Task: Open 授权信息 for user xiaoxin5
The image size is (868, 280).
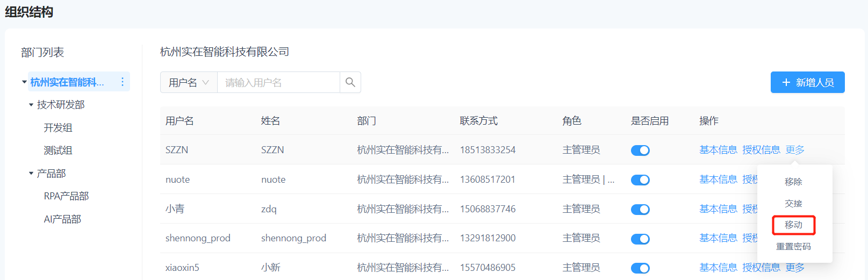Action: pos(761,268)
